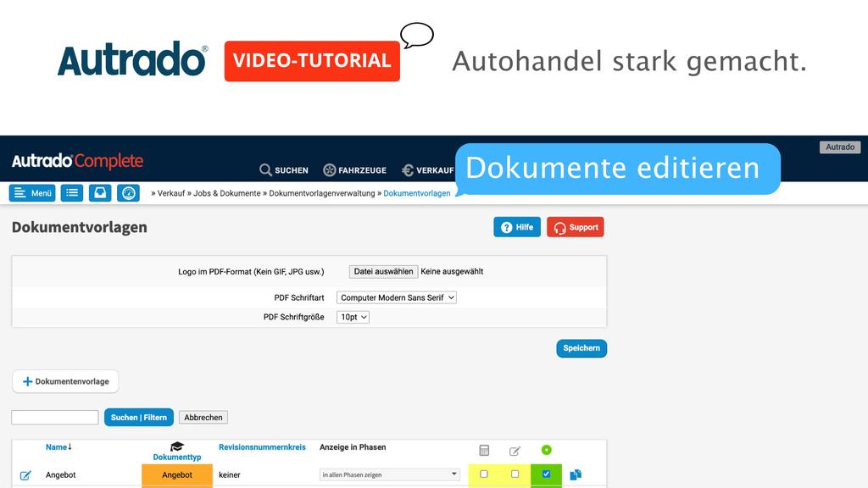Click the Speichern button

coord(581,348)
